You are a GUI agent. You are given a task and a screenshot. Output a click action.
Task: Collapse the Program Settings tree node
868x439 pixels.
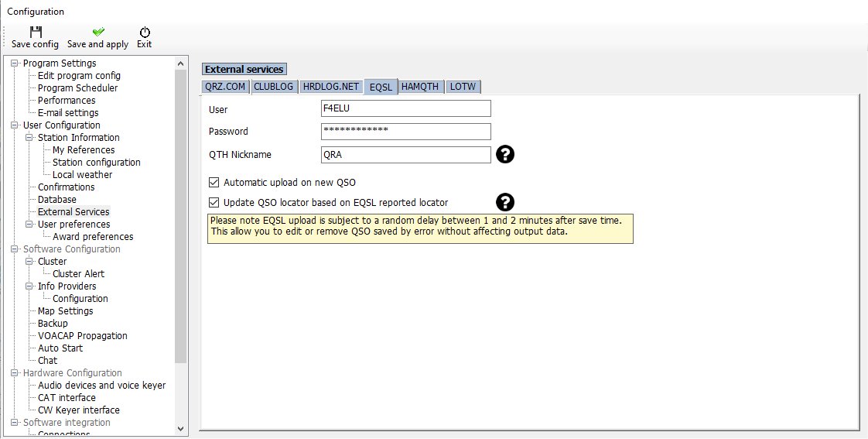click(15, 63)
